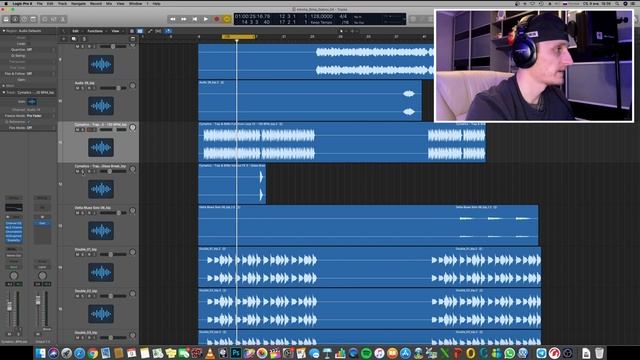Image resolution: width=640 pixels, height=360 pixels.
Task: Record-enable the Audio 08 track
Action: pos(89,88)
